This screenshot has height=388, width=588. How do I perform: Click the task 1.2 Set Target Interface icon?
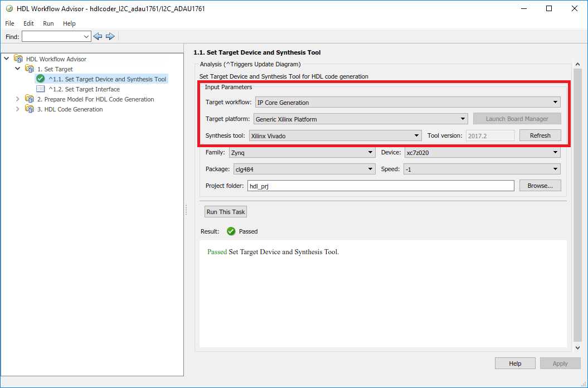click(x=40, y=89)
